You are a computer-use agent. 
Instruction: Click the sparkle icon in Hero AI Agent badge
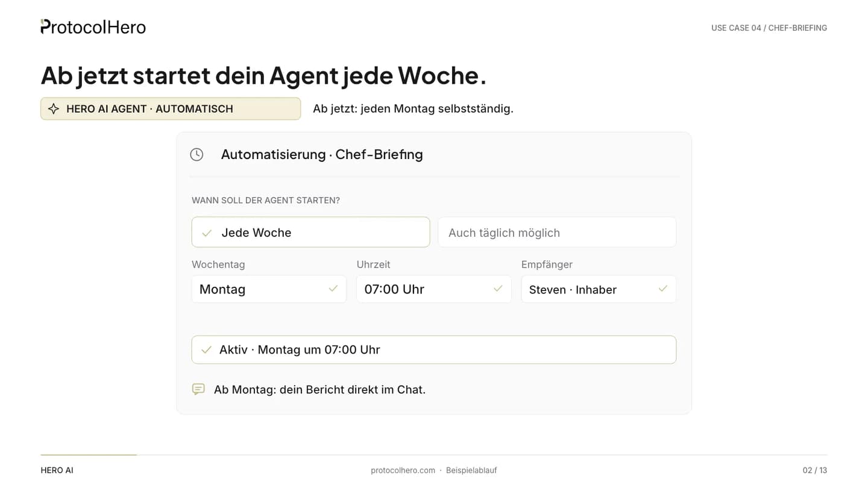pyautogui.click(x=54, y=109)
